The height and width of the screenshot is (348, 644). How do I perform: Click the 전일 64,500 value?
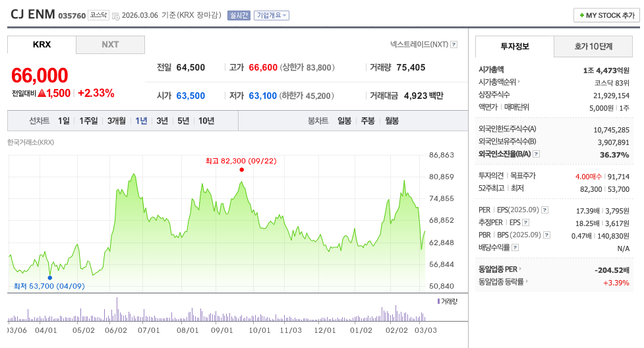[190, 67]
